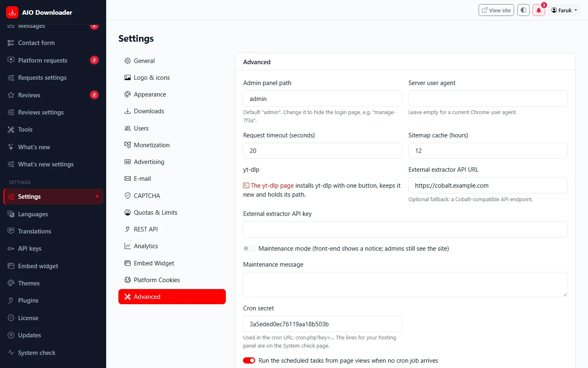588x368 pixels.
Task: Click the Maintenance message text area
Action: pos(405,285)
